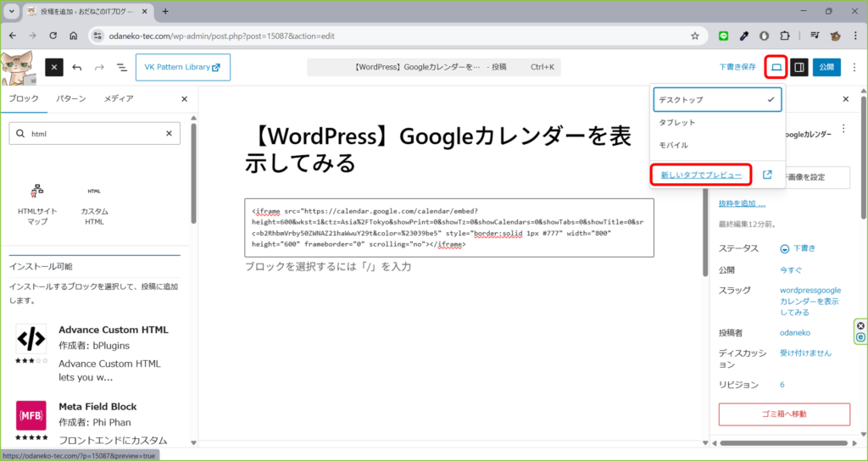Click the undo arrow in editor toolbar
The image size is (868, 461).
click(x=77, y=67)
